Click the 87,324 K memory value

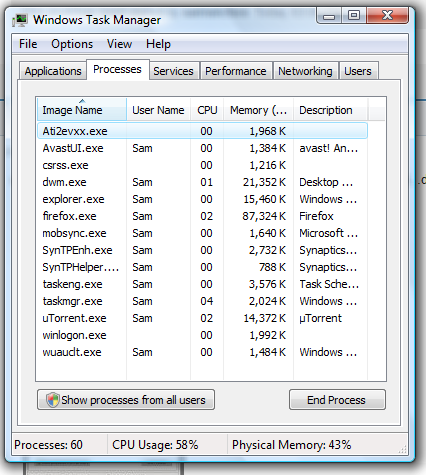pyautogui.click(x=264, y=216)
